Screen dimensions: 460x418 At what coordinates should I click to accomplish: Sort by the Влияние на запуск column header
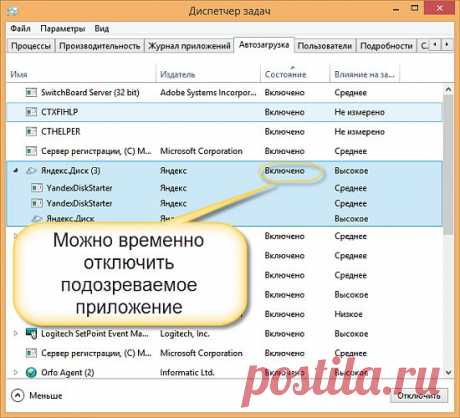364,74
